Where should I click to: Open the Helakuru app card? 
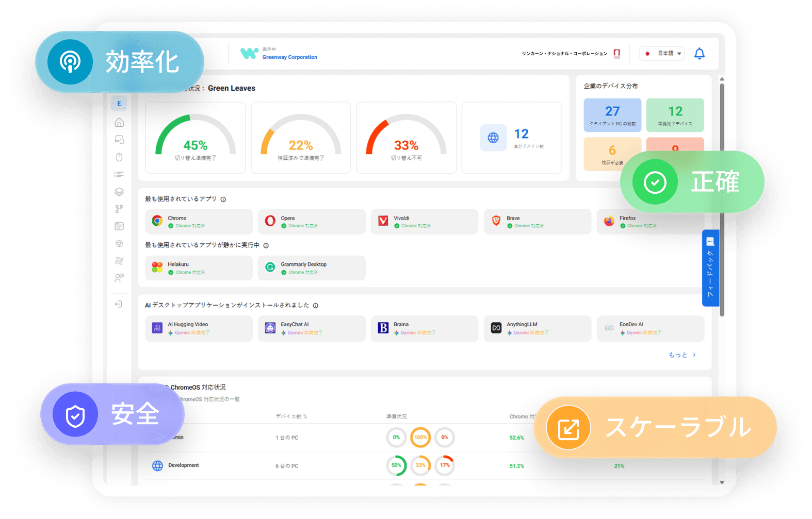click(199, 268)
